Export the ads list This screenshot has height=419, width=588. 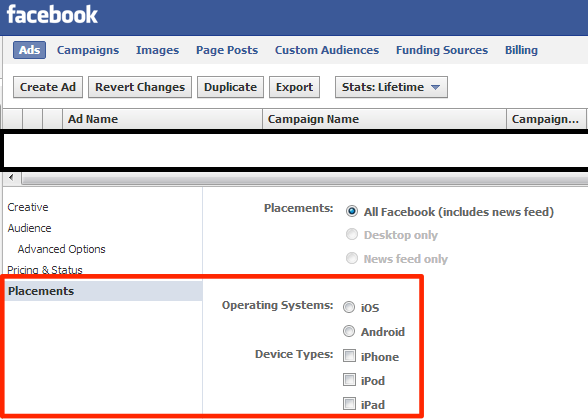294,87
